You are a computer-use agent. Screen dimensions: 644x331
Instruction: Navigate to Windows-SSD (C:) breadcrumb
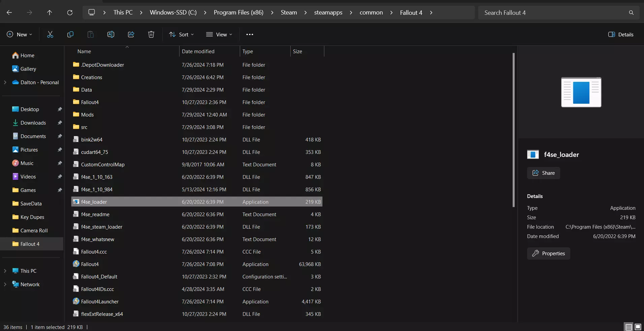[x=173, y=12]
